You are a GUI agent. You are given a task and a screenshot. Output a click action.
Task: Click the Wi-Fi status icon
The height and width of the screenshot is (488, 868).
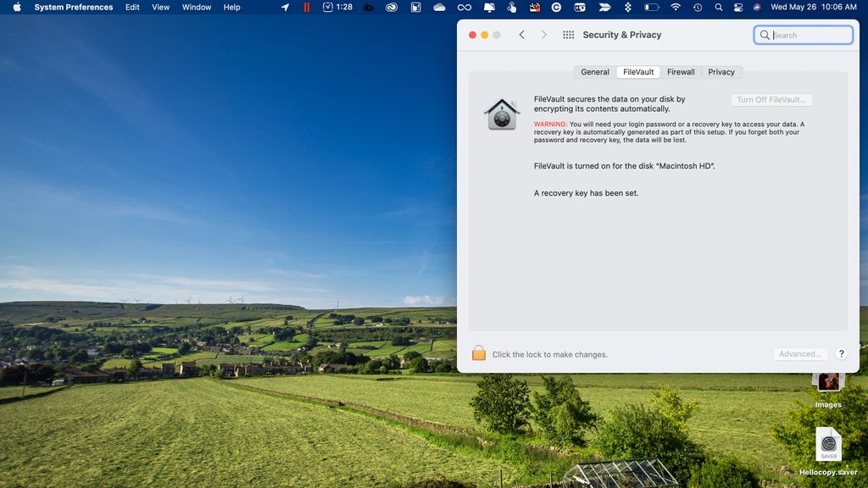coord(676,7)
